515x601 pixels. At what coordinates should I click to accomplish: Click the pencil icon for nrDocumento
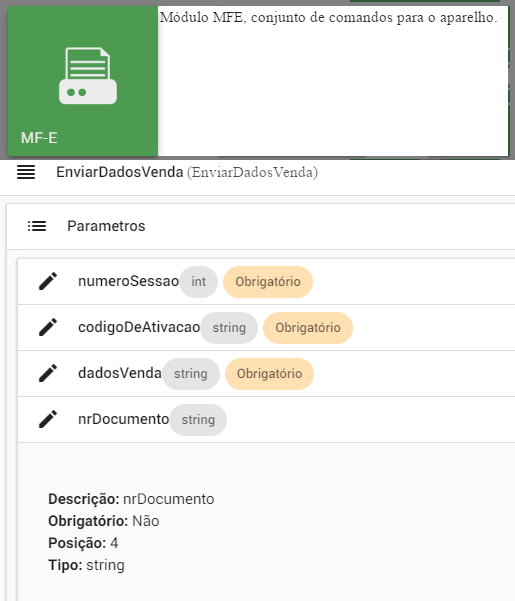click(48, 419)
